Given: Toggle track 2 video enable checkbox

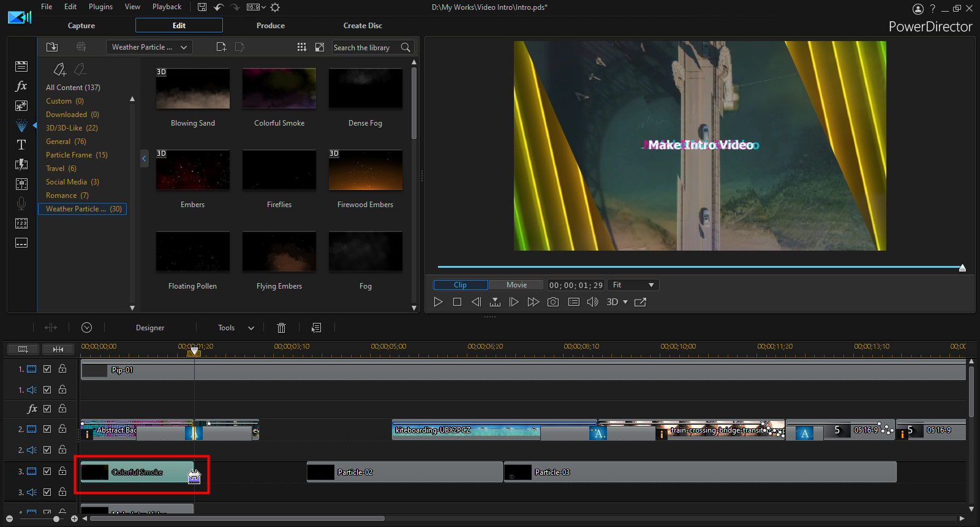Looking at the screenshot, I should [47, 429].
